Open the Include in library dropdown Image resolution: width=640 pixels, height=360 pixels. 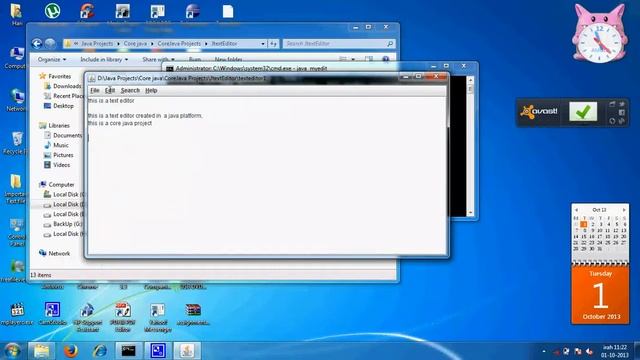tap(104, 60)
